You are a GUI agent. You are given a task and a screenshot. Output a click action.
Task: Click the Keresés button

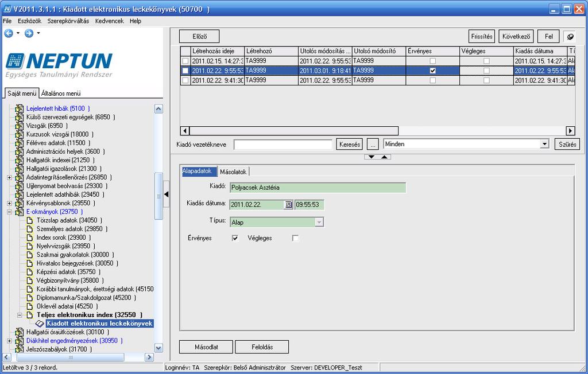click(350, 145)
